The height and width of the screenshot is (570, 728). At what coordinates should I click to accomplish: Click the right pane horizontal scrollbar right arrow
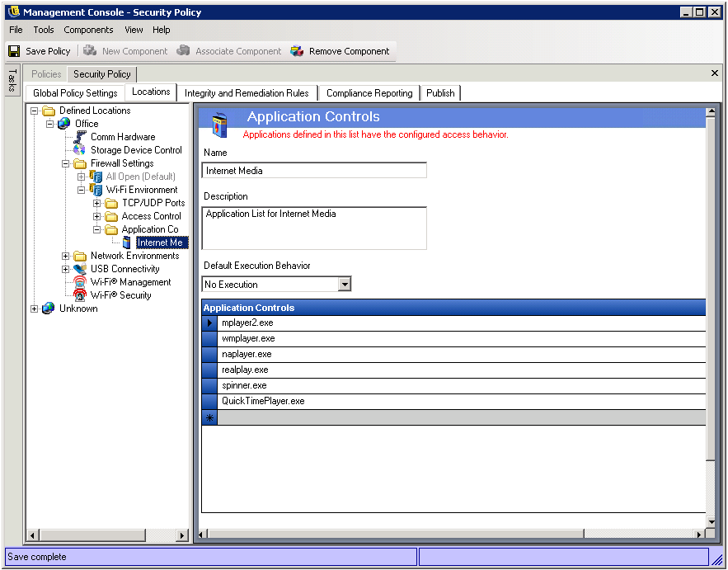(699, 535)
